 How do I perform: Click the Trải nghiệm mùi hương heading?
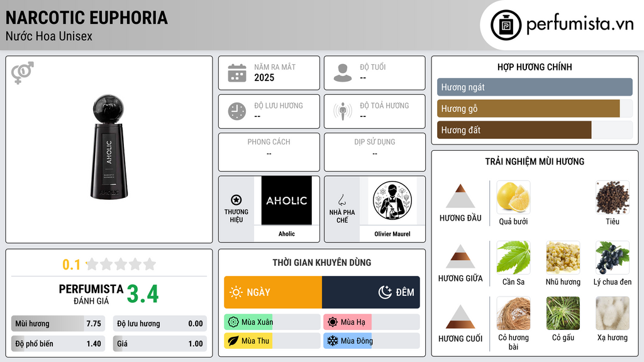point(535,162)
